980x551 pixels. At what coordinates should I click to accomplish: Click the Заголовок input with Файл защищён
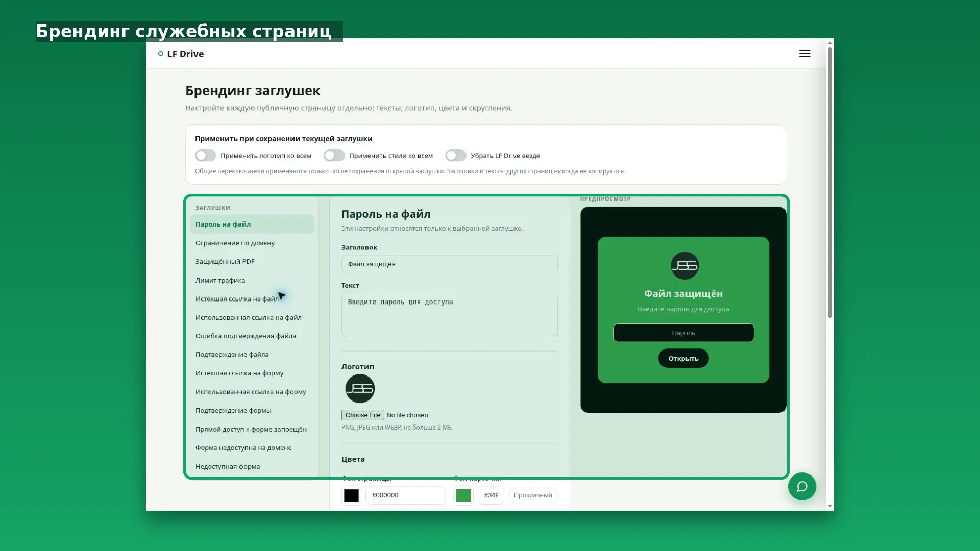[x=449, y=264]
